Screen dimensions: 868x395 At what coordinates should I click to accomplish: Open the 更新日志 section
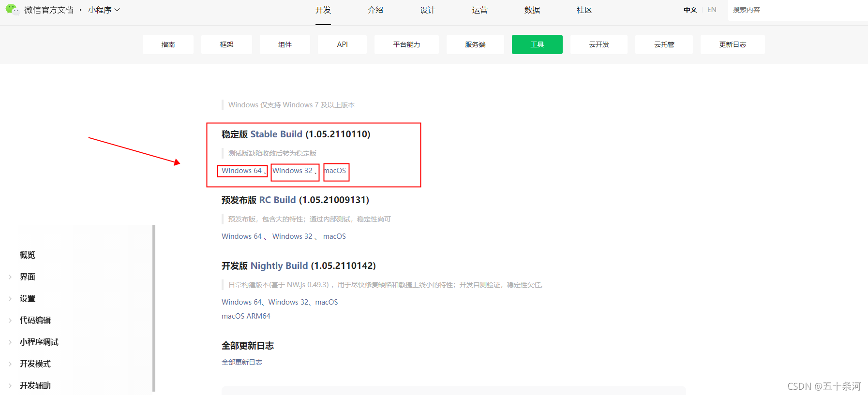(733, 44)
